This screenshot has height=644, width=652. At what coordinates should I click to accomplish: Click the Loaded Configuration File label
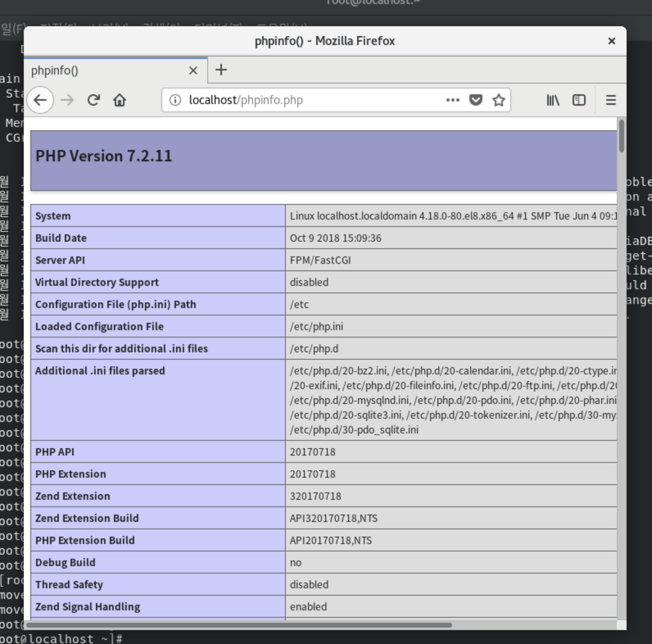coord(100,327)
